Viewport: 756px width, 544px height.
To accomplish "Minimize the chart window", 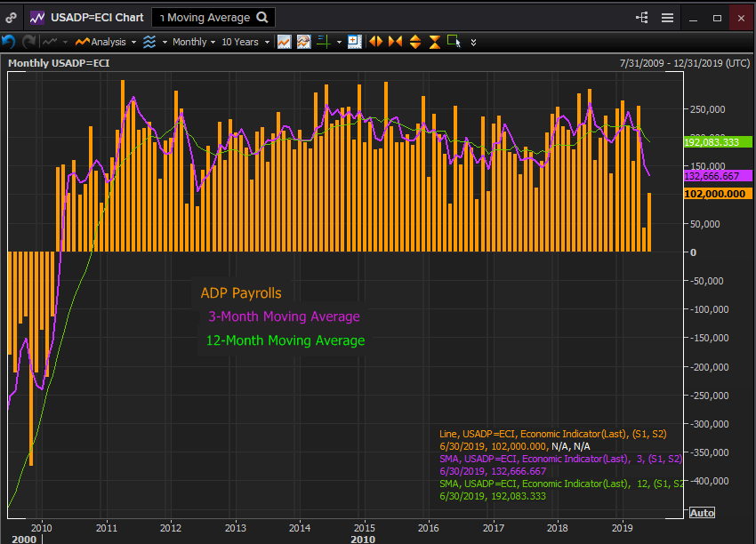I will 694,18.
